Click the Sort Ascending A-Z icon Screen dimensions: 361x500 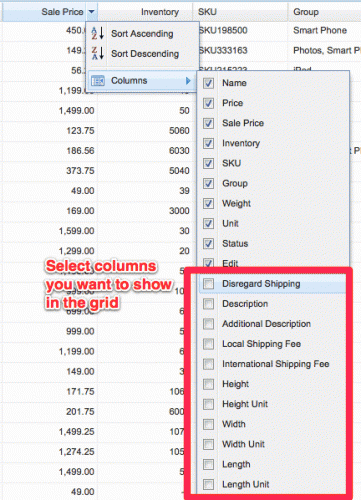97,33
